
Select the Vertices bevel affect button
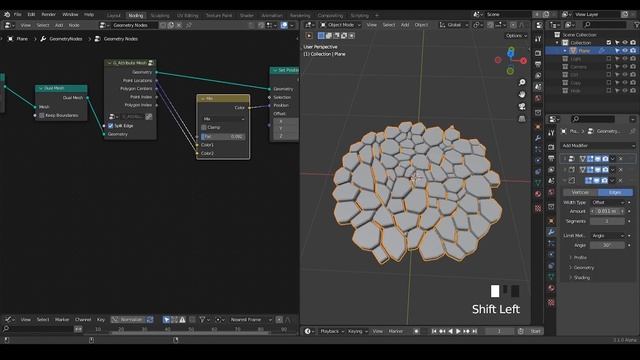tap(580, 192)
